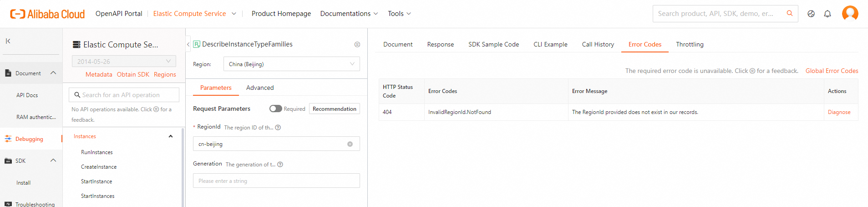Viewport: 868px width, 207px height.
Task: Click the Generation help question icon
Action: point(280,165)
